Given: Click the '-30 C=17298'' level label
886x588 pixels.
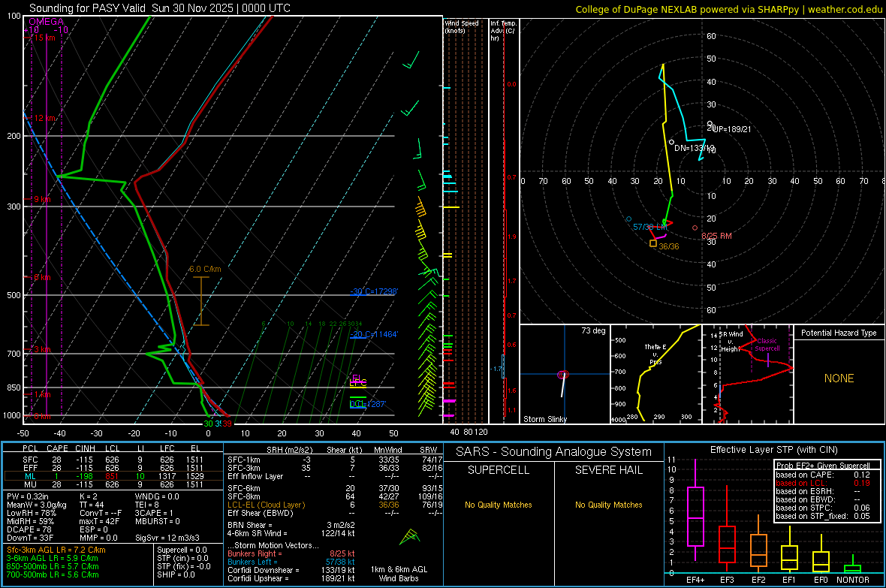Looking at the screenshot, I should click(x=374, y=291).
